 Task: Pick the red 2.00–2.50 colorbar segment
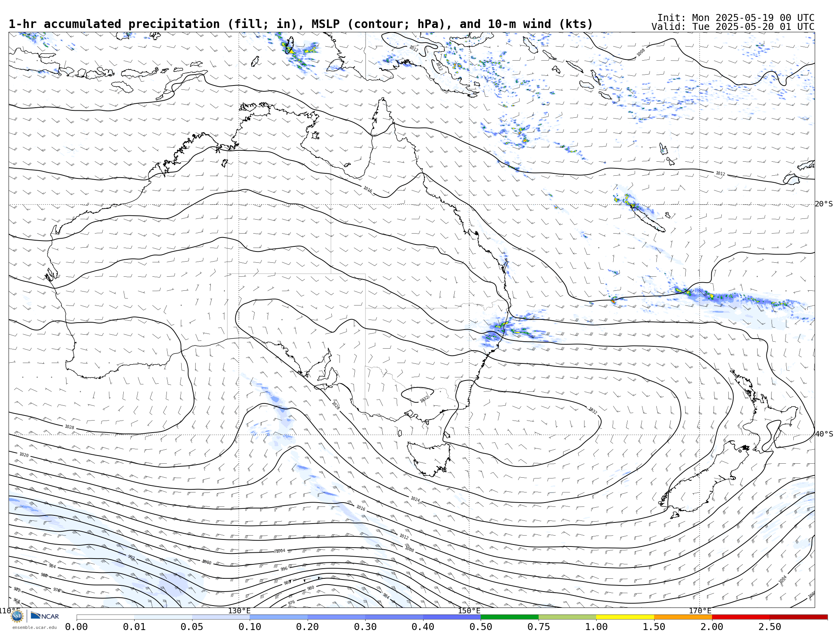pos(741,617)
